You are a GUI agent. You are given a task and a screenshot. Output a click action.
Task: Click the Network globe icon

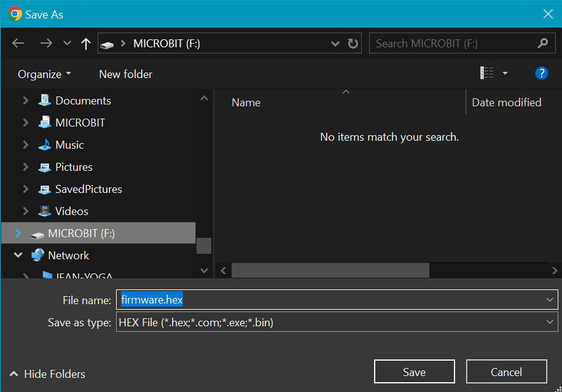(37, 255)
